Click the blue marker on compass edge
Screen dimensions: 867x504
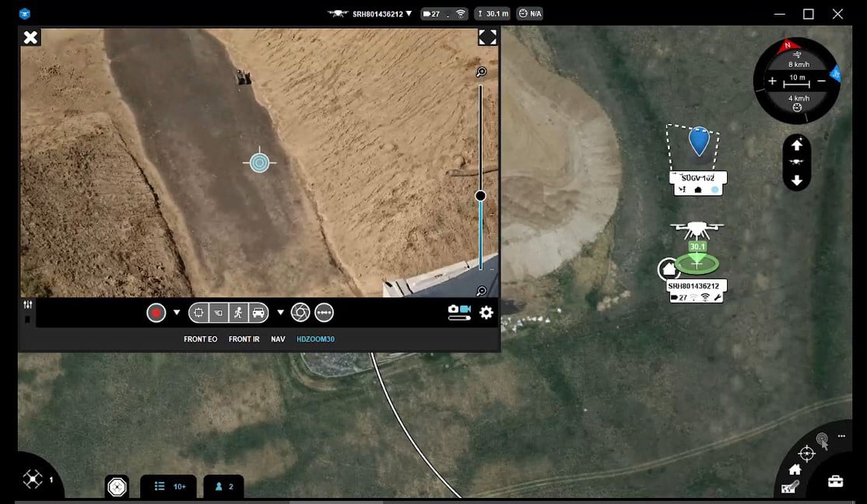836,73
